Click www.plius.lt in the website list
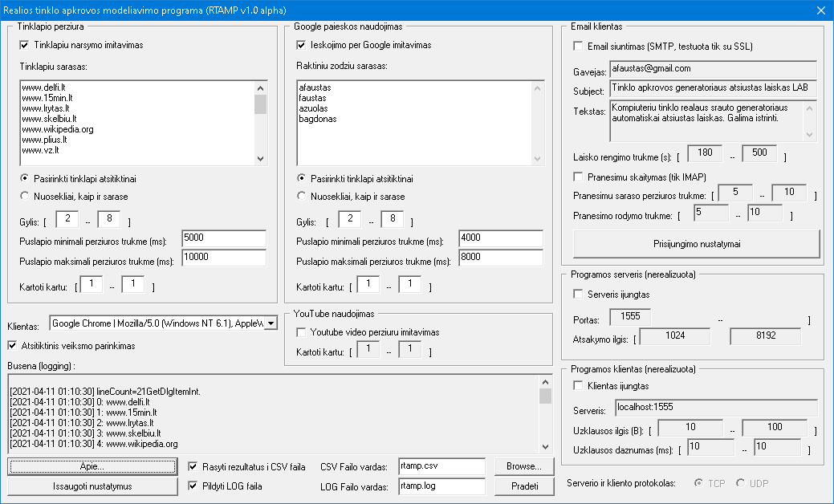 click(45, 140)
